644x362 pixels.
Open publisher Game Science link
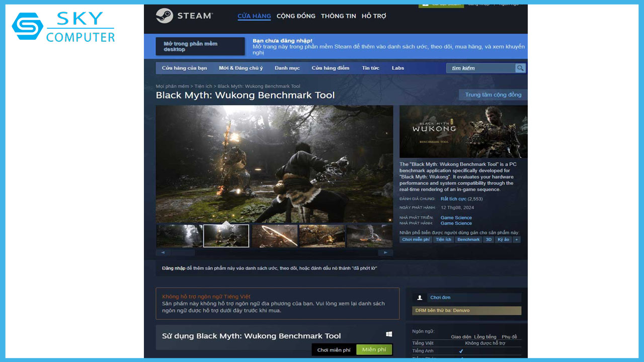point(456,223)
